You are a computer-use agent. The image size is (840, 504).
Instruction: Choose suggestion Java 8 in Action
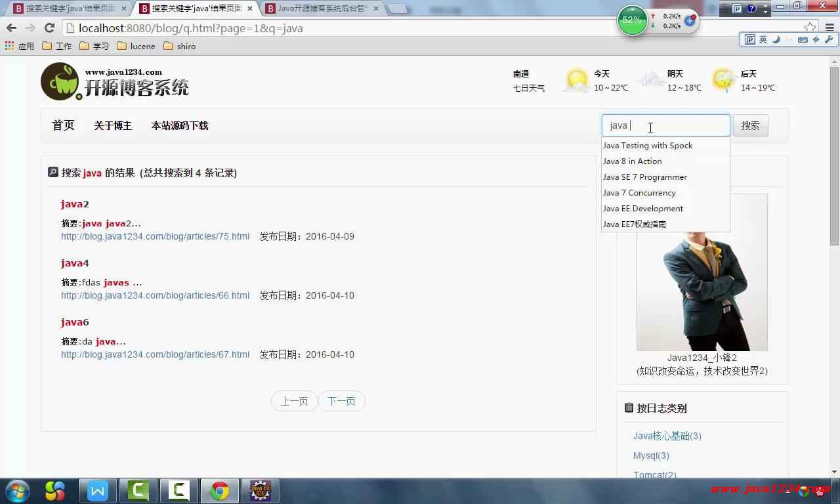tap(665, 161)
